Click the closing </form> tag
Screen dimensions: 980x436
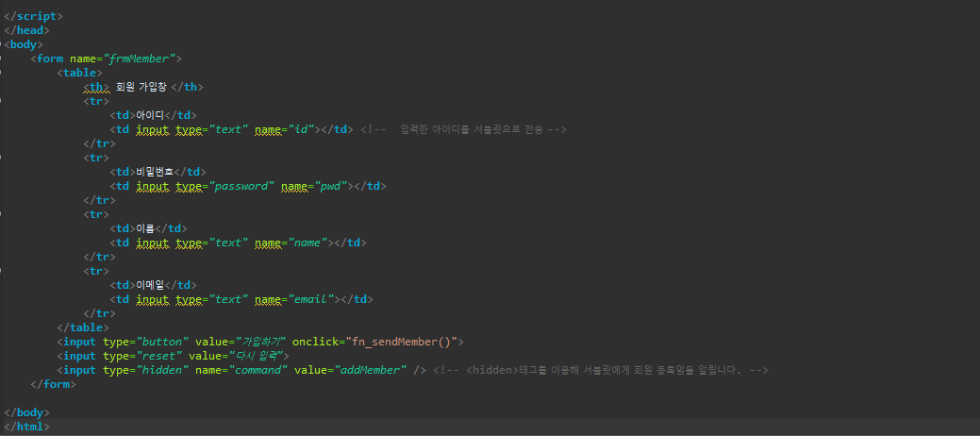(53, 385)
